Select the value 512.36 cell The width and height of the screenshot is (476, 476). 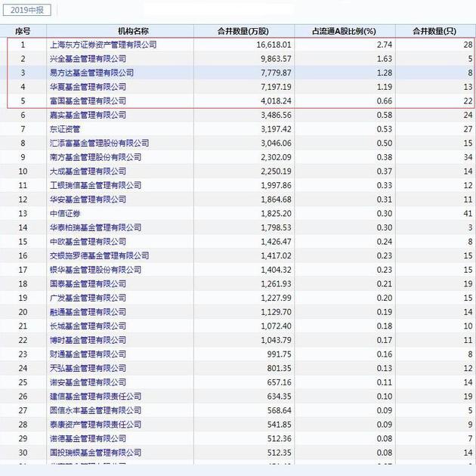[x=280, y=438]
